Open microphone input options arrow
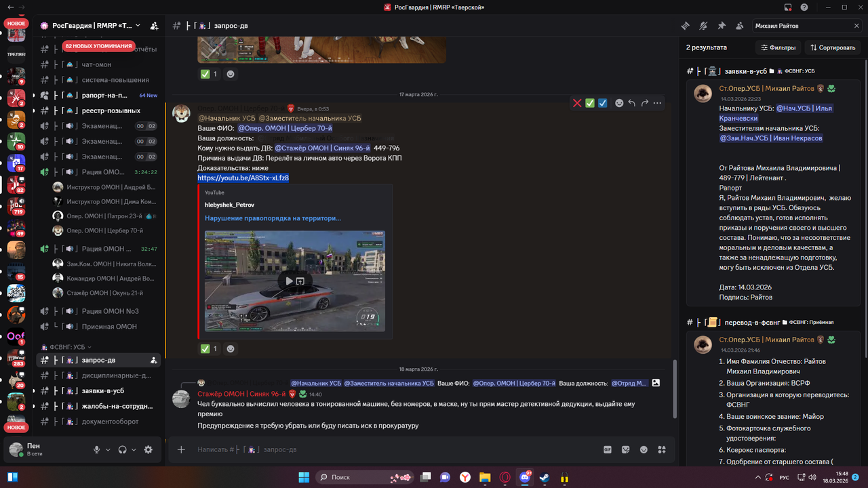Image resolution: width=868 pixels, height=488 pixels. point(108,449)
